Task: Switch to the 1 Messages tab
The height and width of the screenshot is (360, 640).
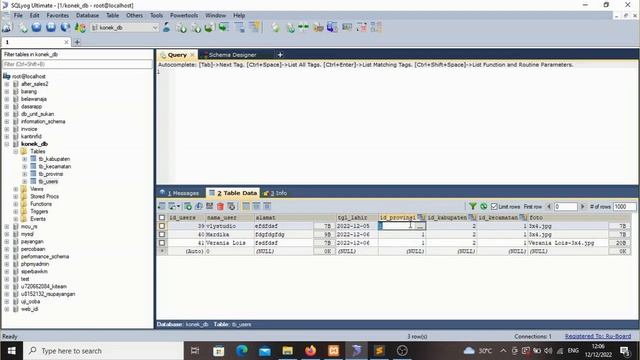Action: [179, 193]
